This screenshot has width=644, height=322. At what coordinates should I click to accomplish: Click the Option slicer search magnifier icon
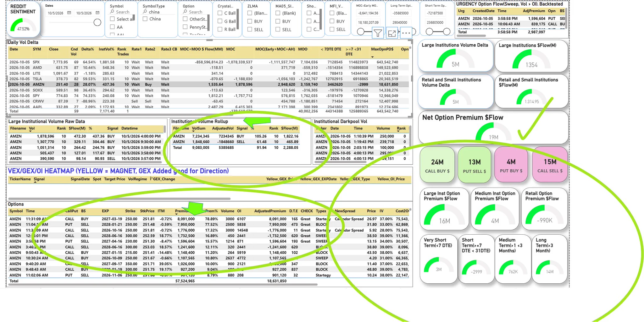click(x=185, y=12)
